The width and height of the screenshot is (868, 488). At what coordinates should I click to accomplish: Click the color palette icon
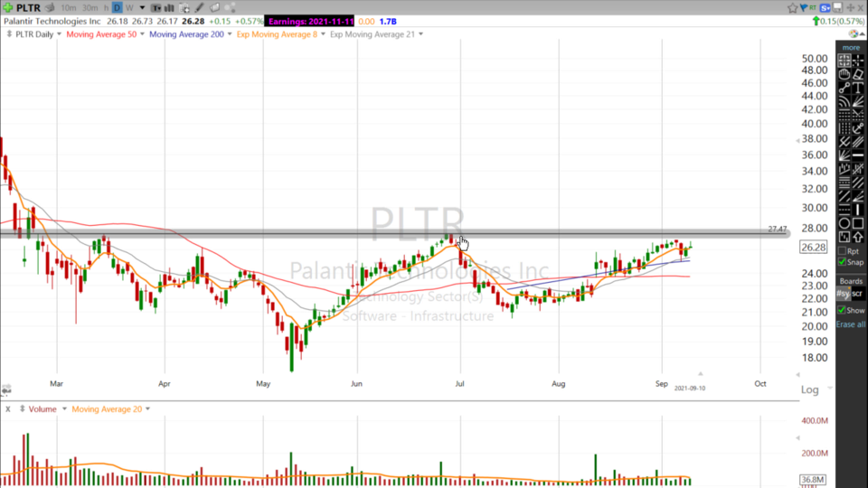(x=854, y=34)
